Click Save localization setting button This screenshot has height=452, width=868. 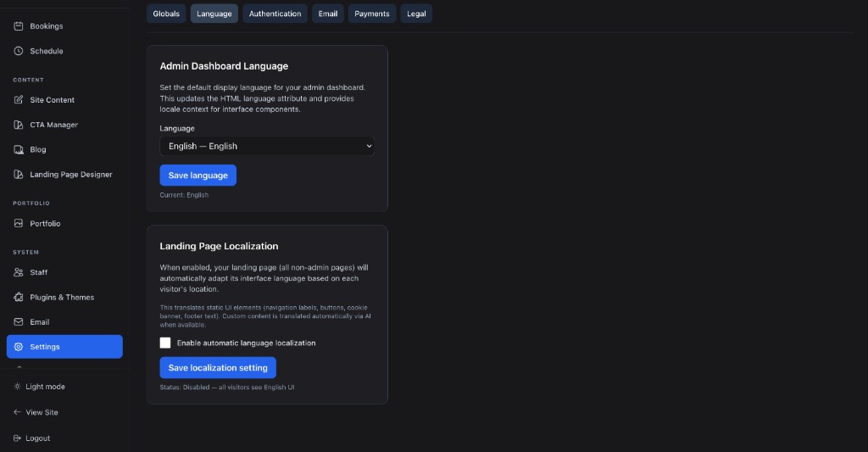218,368
